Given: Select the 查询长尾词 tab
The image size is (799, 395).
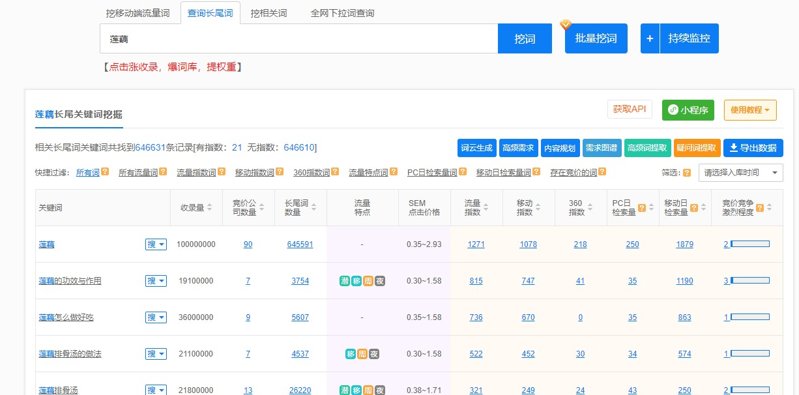Looking at the screenshot, I should click(x=210, y=13).
